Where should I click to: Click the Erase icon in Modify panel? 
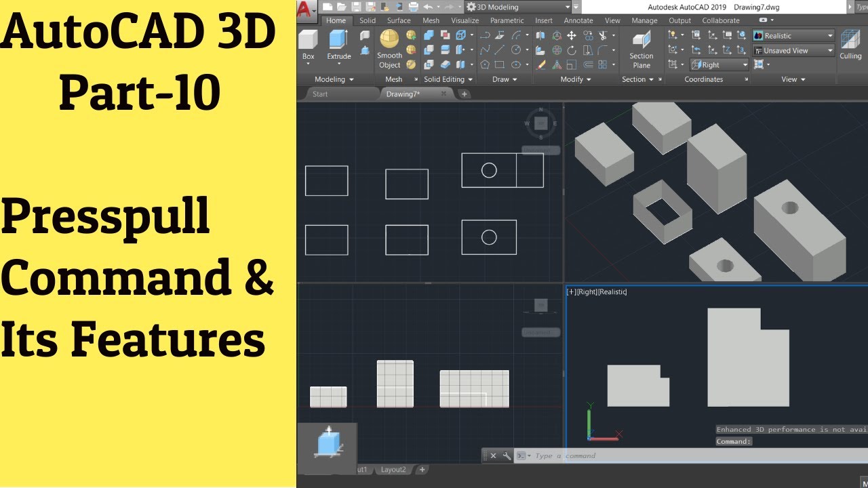point(541,65)
